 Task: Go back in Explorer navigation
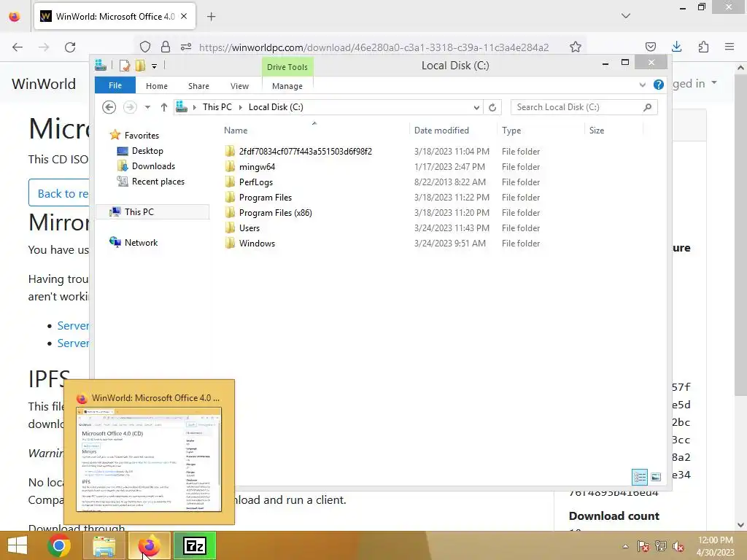[109, 107]
